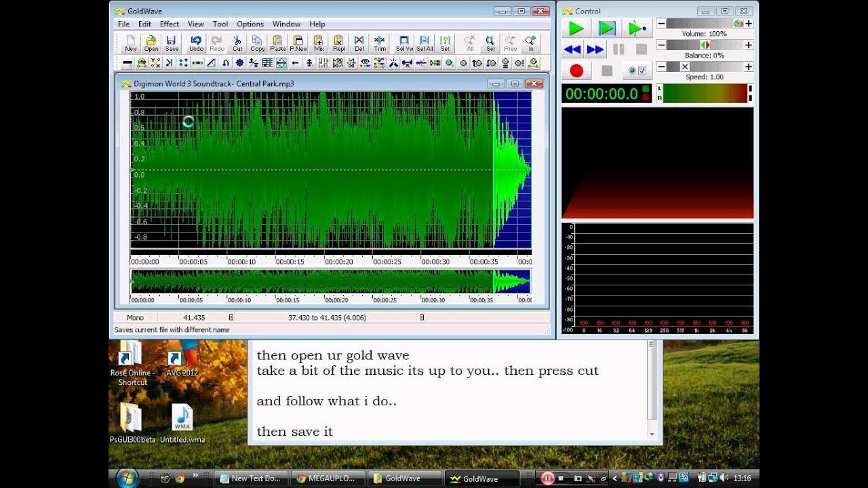This screenshot has width=868, height=488.
Task: Click the red Record button
Action: coord(576,70)
